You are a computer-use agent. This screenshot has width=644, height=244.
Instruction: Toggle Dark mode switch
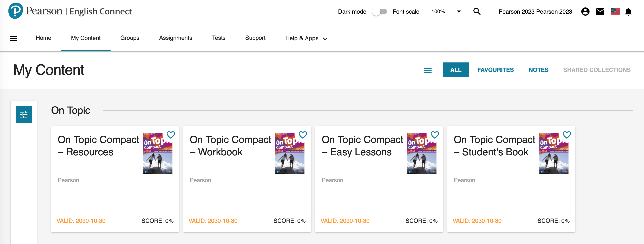click(379, 12)
